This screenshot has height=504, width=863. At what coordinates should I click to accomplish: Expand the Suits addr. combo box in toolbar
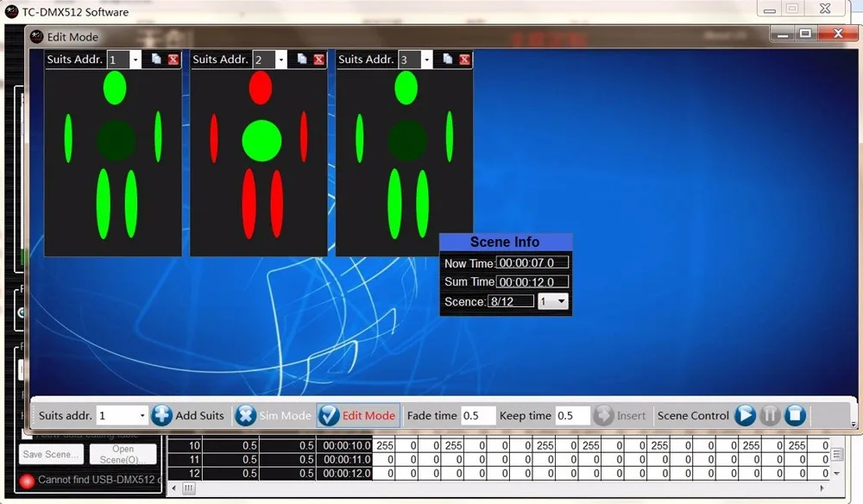click(142, 415)
